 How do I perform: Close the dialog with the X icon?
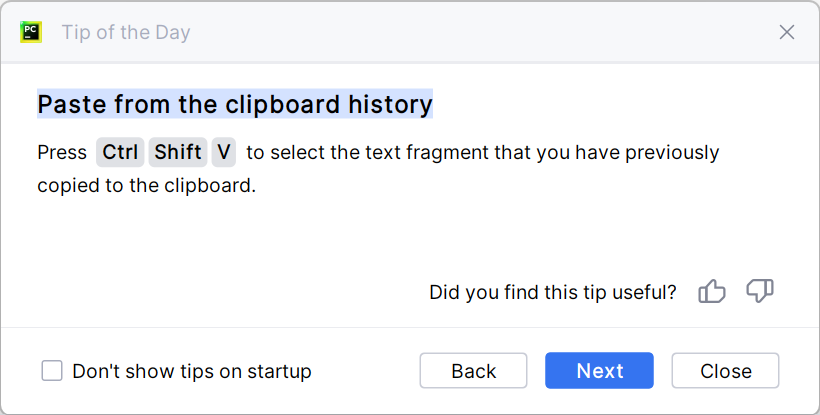pos(787,32)
